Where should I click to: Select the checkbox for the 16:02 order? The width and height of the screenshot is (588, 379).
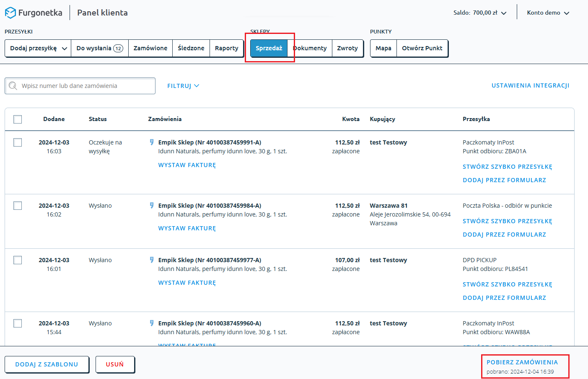[x=18, y=206]
